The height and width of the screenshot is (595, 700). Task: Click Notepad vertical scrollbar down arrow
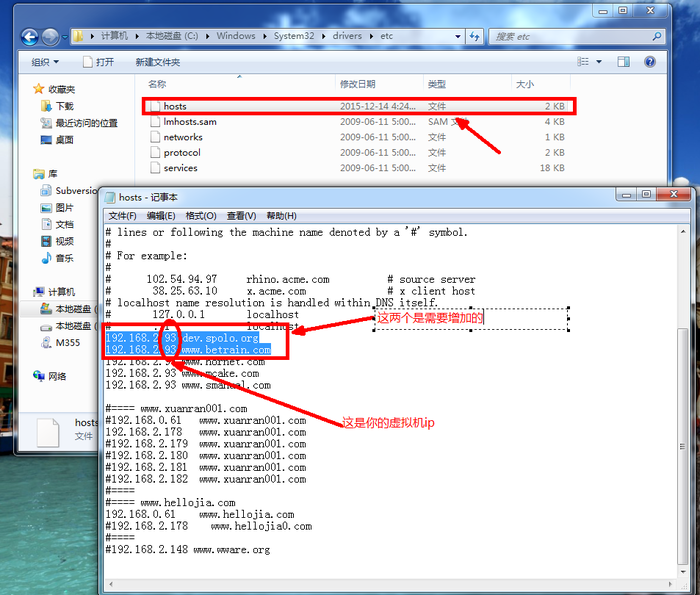683,572
